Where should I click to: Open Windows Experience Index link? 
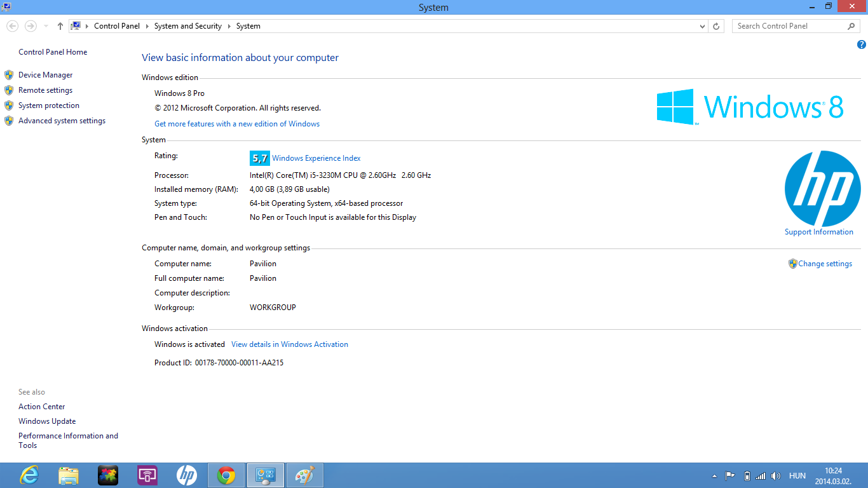[x=316, y=158]
